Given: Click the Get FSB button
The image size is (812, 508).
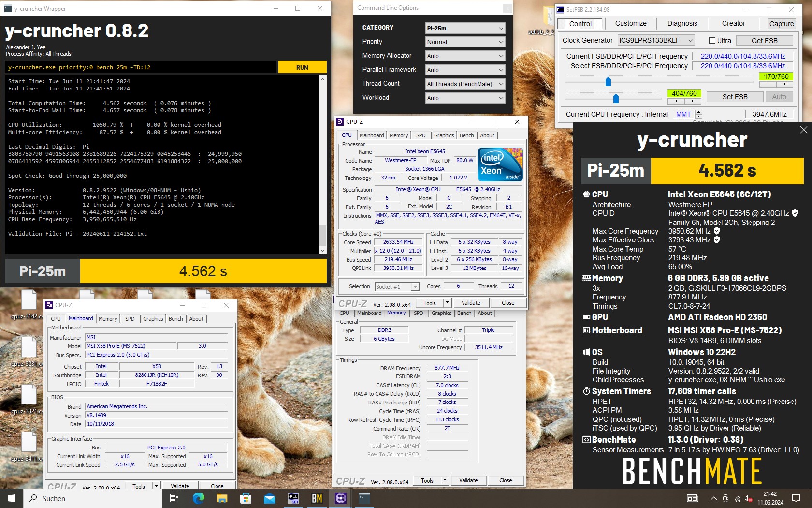Looking at the screenshot, I should (x=765, y=41).
